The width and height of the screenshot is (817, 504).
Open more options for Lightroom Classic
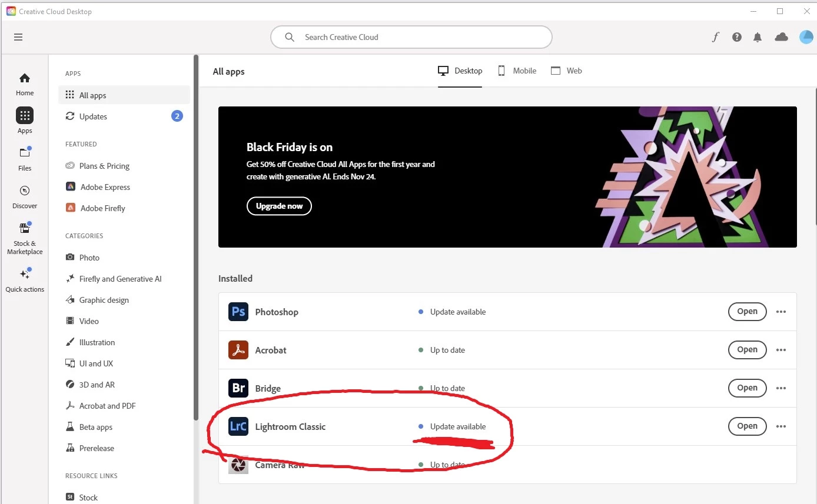(781, 426)
